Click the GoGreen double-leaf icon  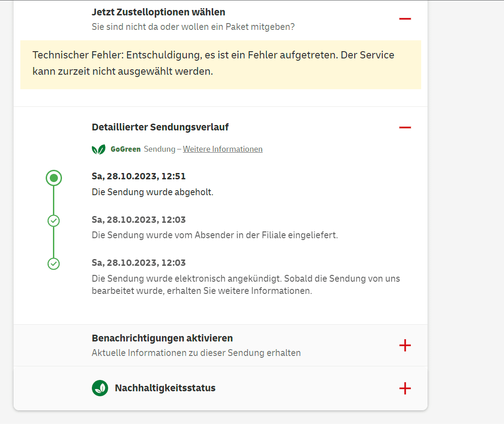click(x=99, y=149)
